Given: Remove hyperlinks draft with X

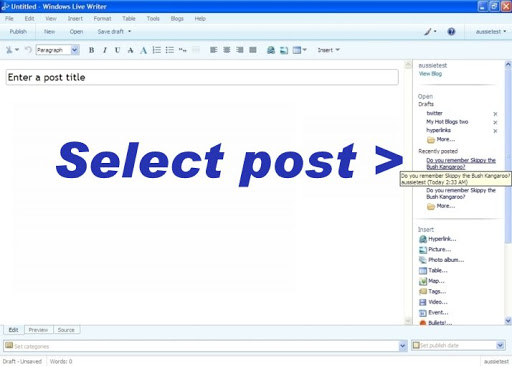Looking at the screenshot, I should click(x=495, y=131).
